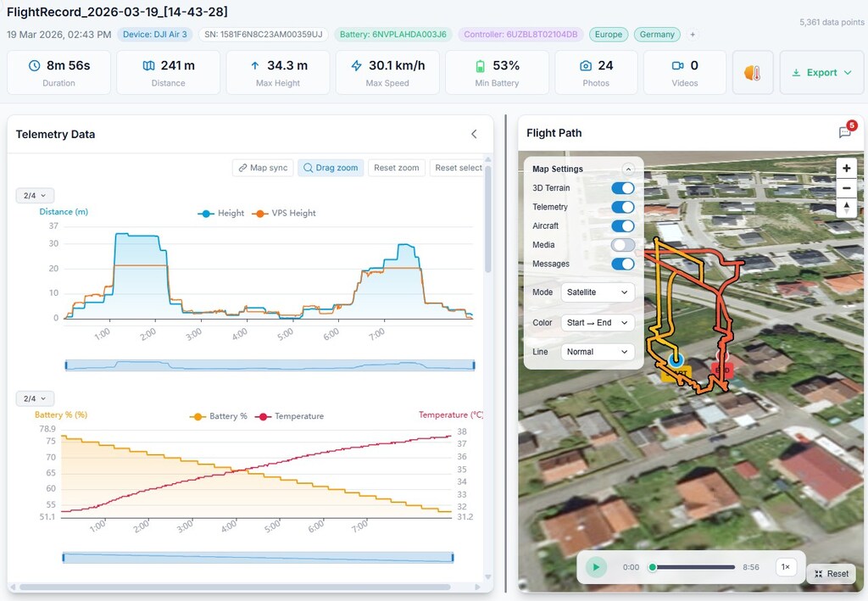The image size is (868, 601).
Task: Collapse the Map Settings panel
Action: (628, 169)
